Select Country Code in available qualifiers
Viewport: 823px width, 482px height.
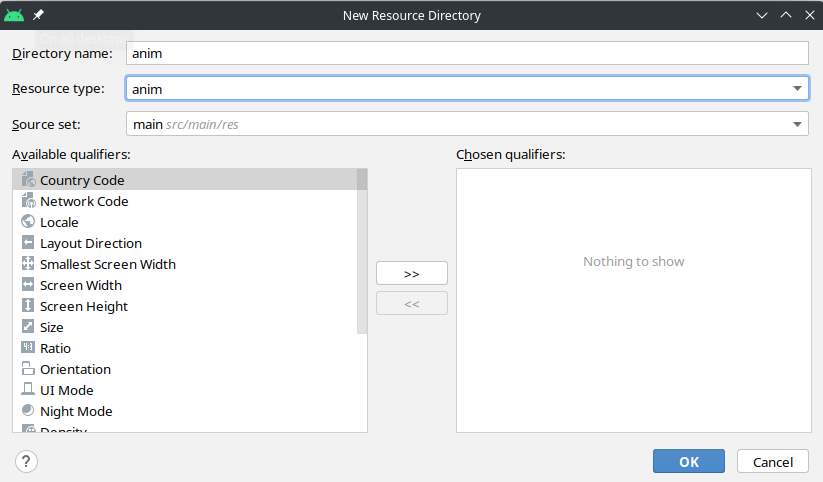[x=185, y=180]
